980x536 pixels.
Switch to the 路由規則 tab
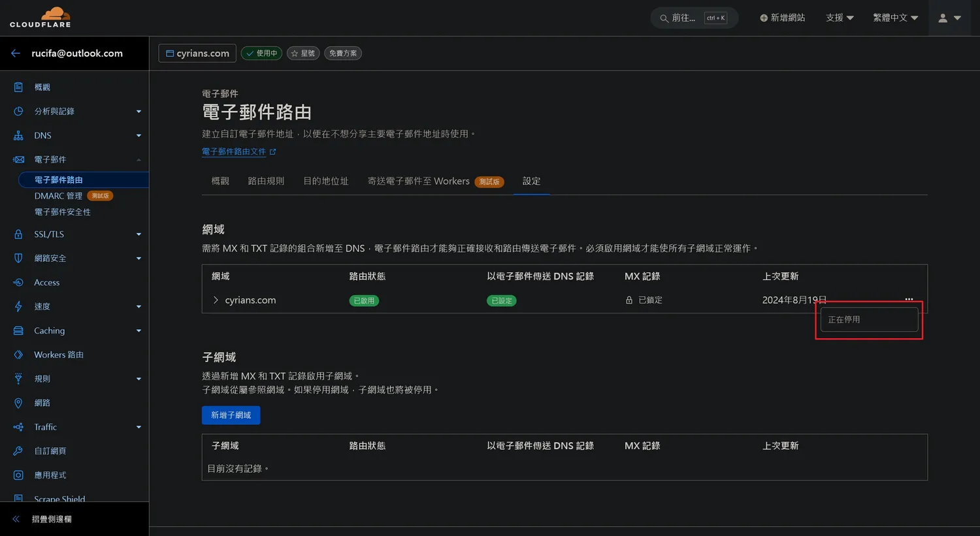[x=265, y=181]
